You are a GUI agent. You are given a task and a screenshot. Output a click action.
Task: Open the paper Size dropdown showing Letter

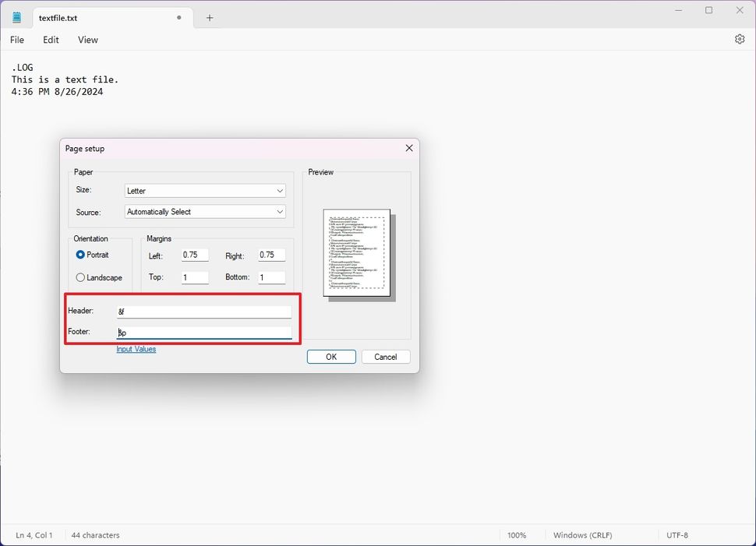tap(204, 190)
